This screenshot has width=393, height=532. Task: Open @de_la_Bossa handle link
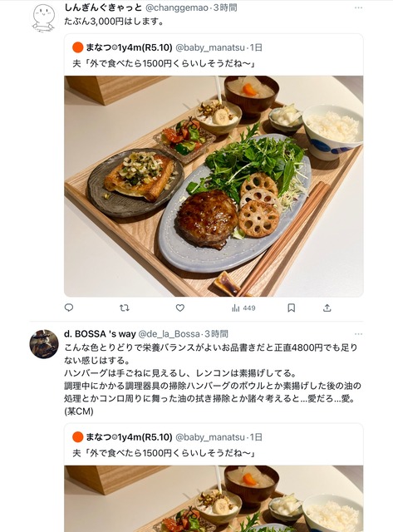point(169,334)
